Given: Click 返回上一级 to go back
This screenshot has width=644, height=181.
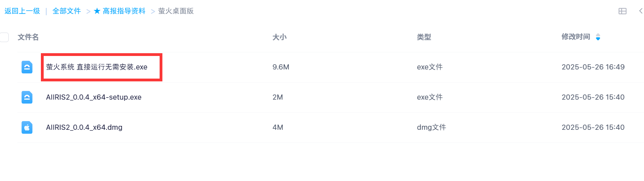Looking at the screenshot, I should (22, 11).
